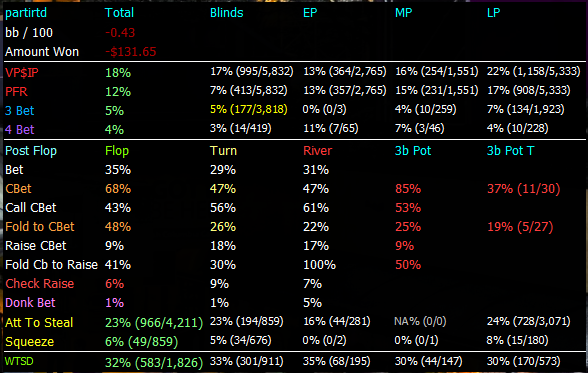Viewport: 588px width, 373px height.
Task: Click EP 4 Bet 11% (7/65)
Action: [x=330, y=129]
